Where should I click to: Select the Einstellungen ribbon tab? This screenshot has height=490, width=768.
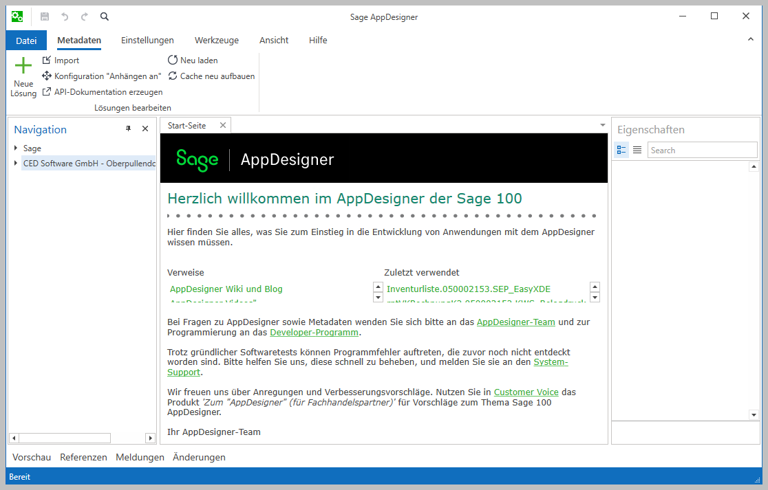coord(147,40)
